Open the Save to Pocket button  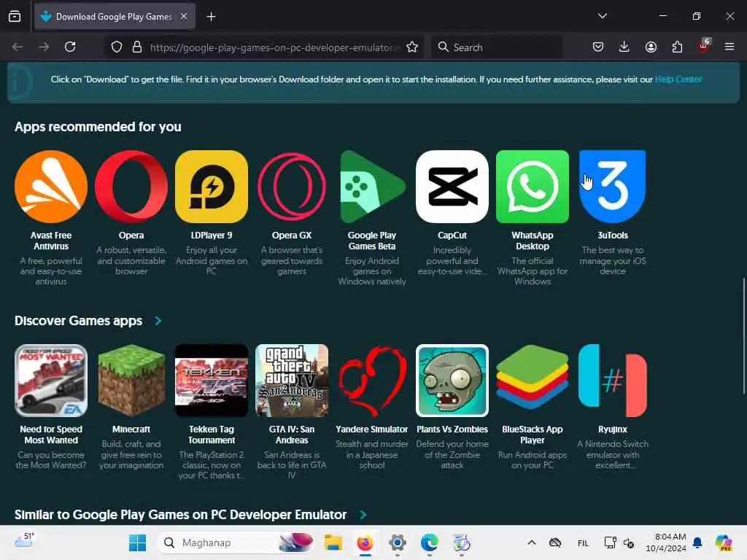(x=598, y=47)
